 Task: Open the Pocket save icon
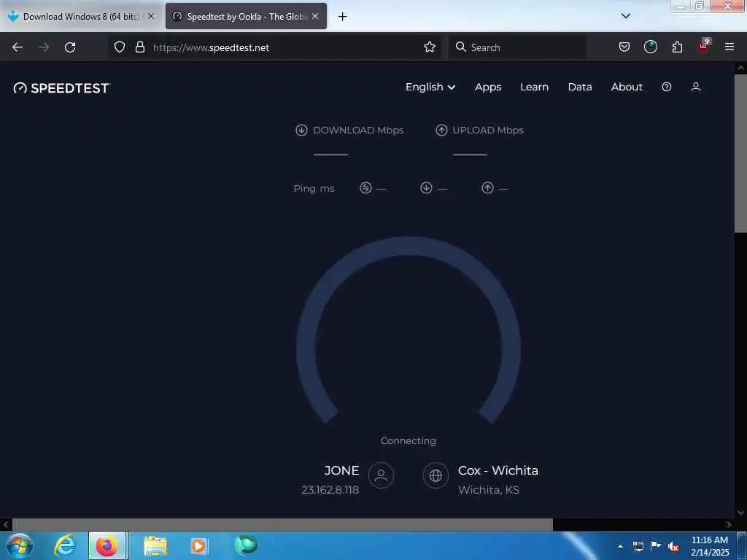point(624,47)
